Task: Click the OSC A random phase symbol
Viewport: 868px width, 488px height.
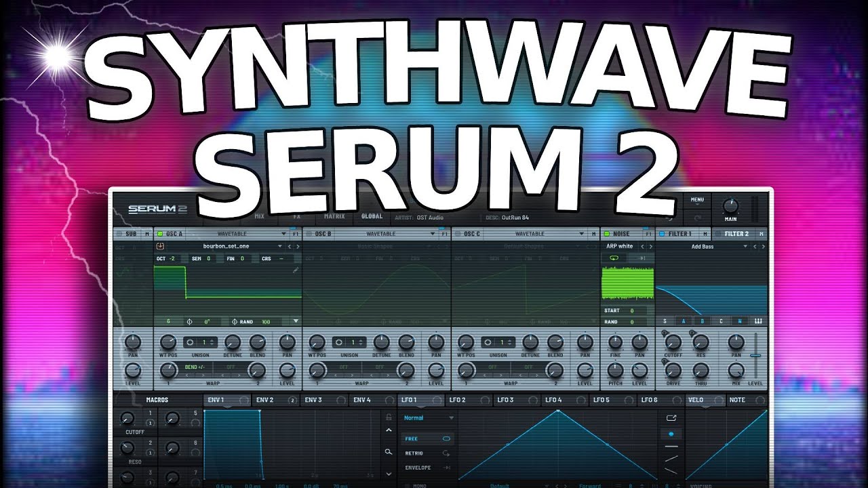Action: point(235,321)
